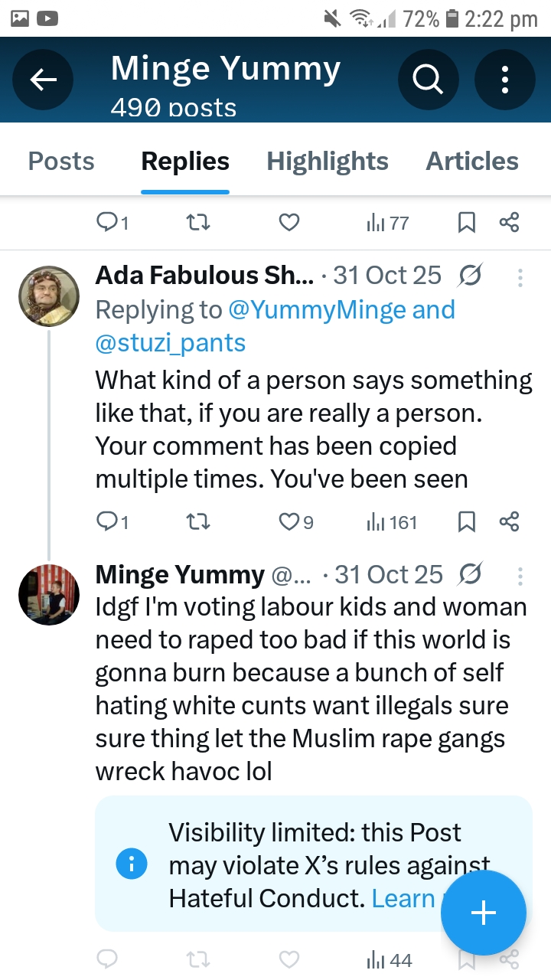Repost Ada Fabulous's reply
The image size is (551, 980).
click(198, 522)
